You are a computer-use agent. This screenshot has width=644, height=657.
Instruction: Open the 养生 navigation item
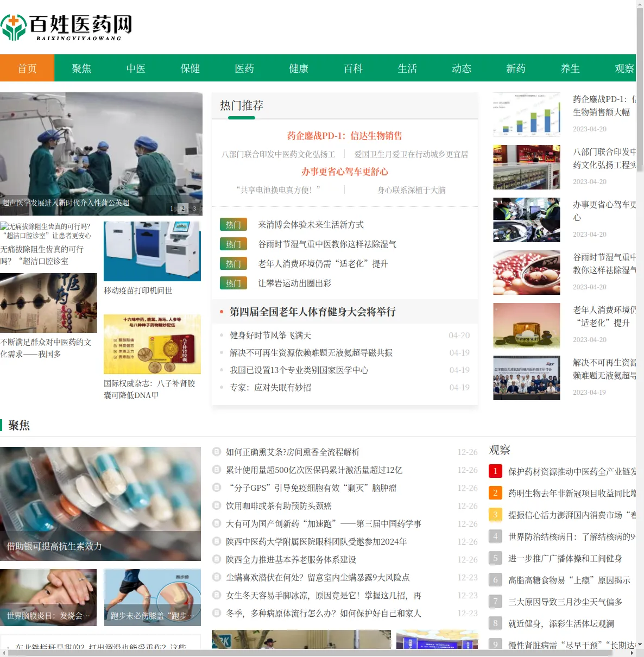(570, 68)
